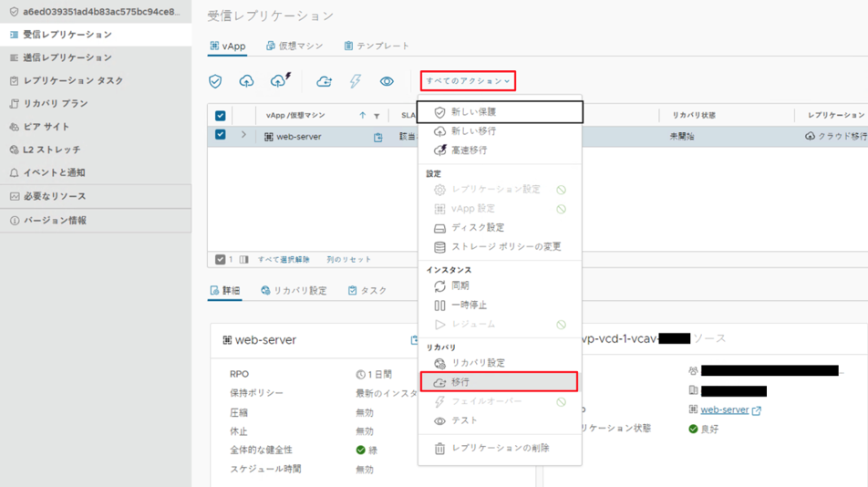
Task: Click the 未開始 recovery status cell
Action: coord(681,136)
